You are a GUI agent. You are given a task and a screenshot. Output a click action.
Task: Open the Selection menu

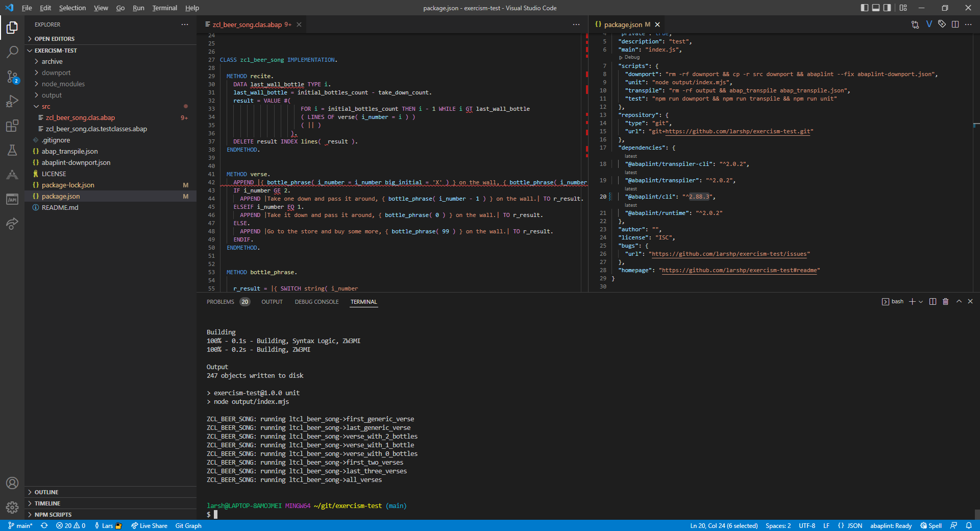[x=72, y=8]
